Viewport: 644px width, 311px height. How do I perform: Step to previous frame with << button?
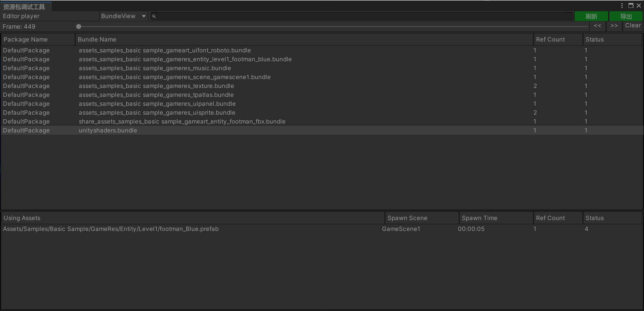click(597, 26)
